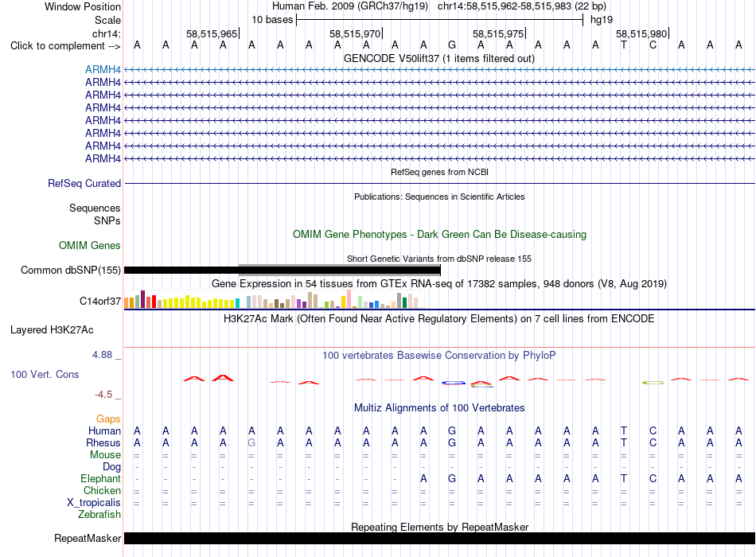Click the RepeatMasker track label

click(88, 538)
